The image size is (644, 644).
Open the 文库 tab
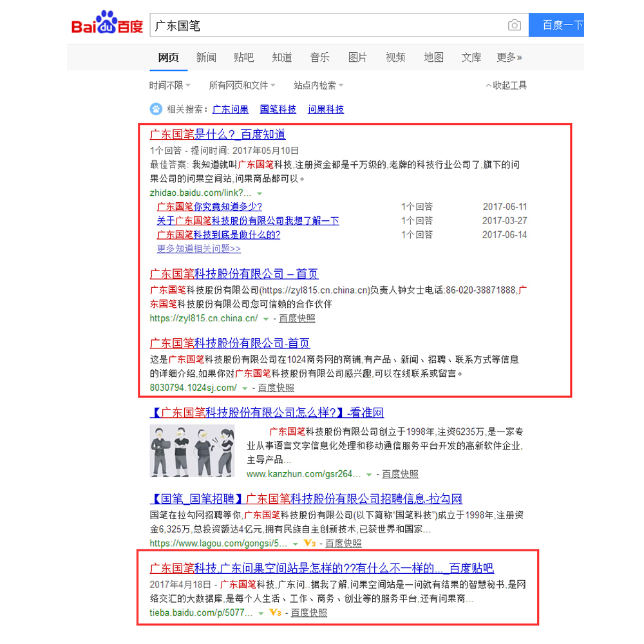tap(471, 57)
